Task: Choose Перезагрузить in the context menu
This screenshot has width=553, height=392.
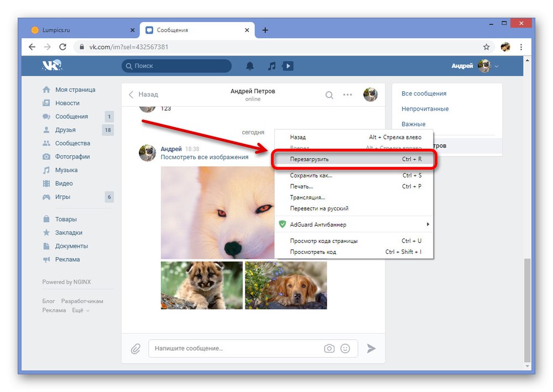Action: pyautogui.click(x=354, y=159)
